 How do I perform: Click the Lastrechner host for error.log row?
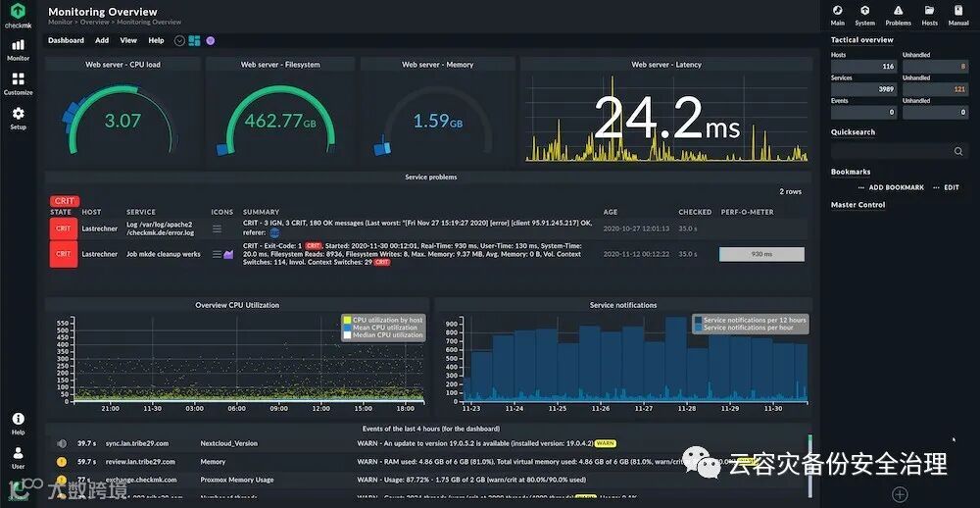point(99,229)
